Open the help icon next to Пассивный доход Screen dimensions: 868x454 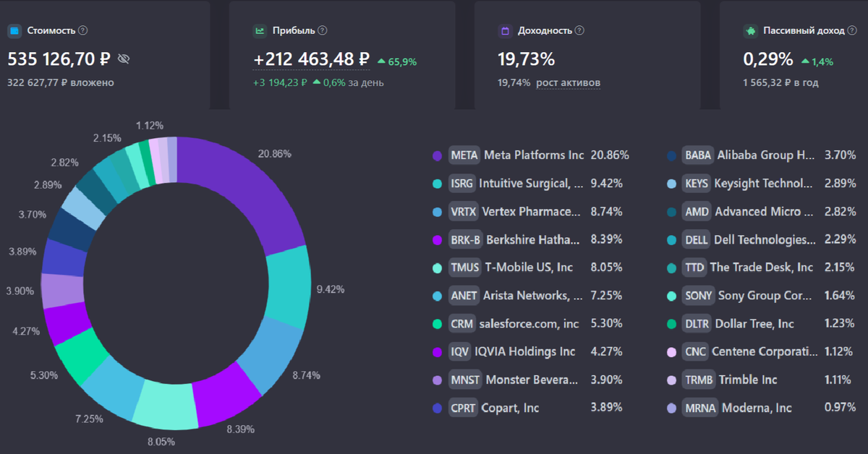click(853, 31)
